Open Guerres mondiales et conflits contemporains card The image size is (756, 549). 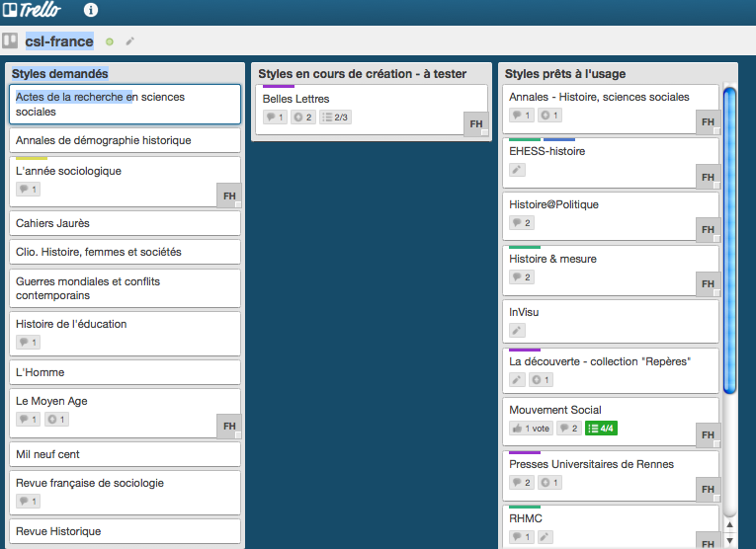click(125, 288)
